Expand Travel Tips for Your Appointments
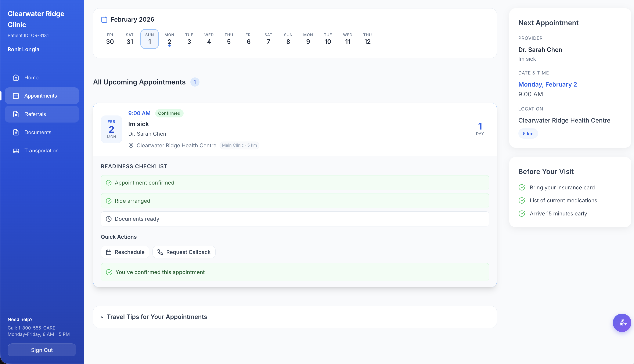Image resolution: width=634 pixels, height=364 pixels. (x=157, y=317)
